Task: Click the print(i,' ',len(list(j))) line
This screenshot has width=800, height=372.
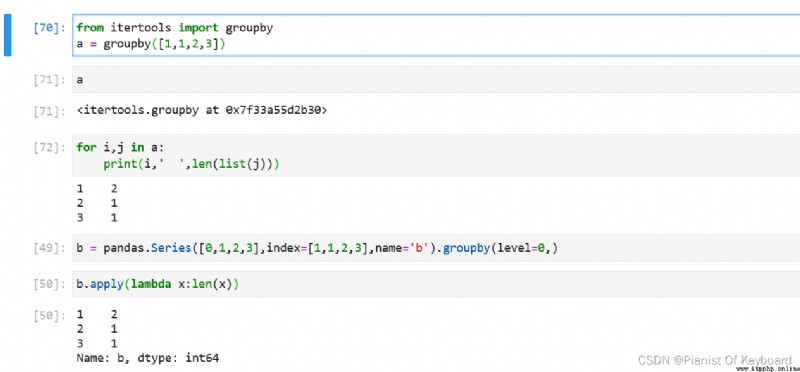Action: pyautogui.click(x=191, y=164)
